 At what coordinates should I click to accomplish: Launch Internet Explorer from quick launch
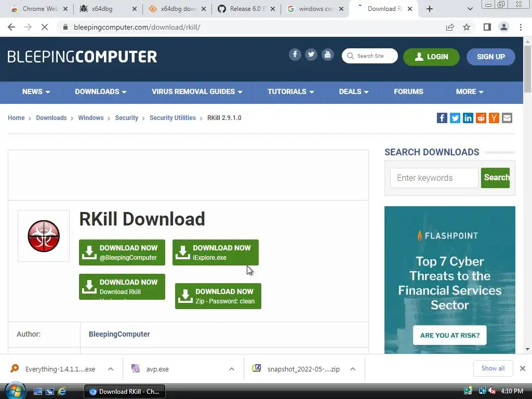[x=62, y=391]
